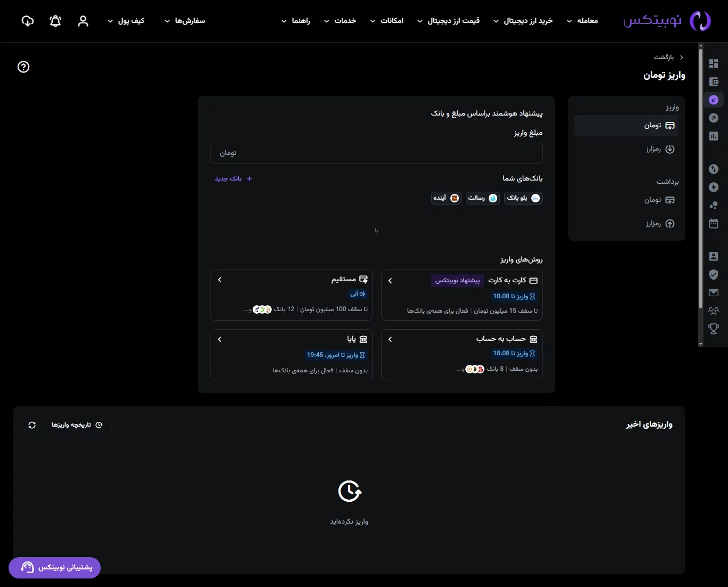The image size is (728, 587).
Task: Open the referral people icon in sidebar
Action: pos(714,311)
